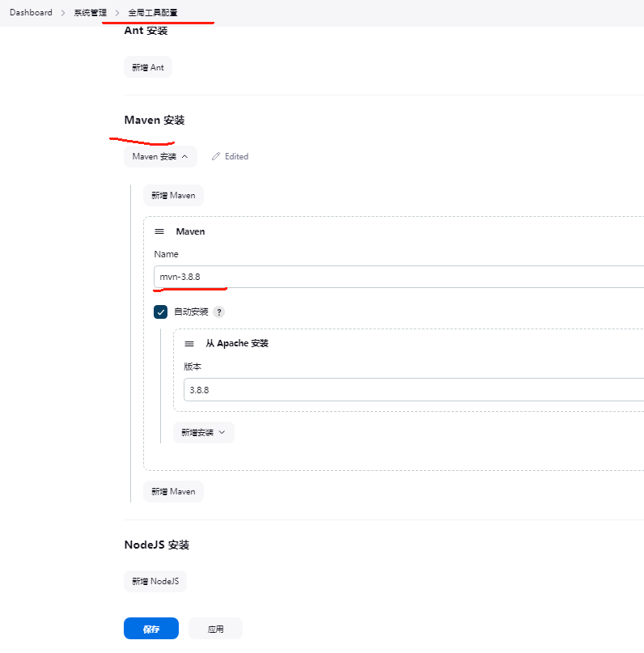This screenshot has height=653, width=644.
Task: Collapse the Maven 安装 expander button
Action: coord(160,157)
